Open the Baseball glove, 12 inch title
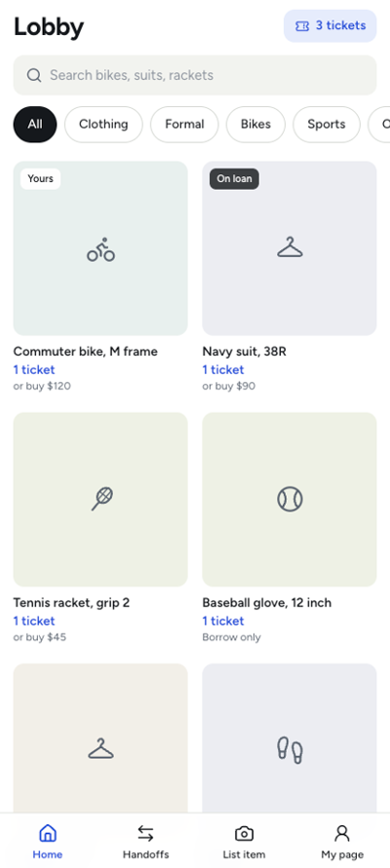 pyautogui.click(x=266, y=602)
